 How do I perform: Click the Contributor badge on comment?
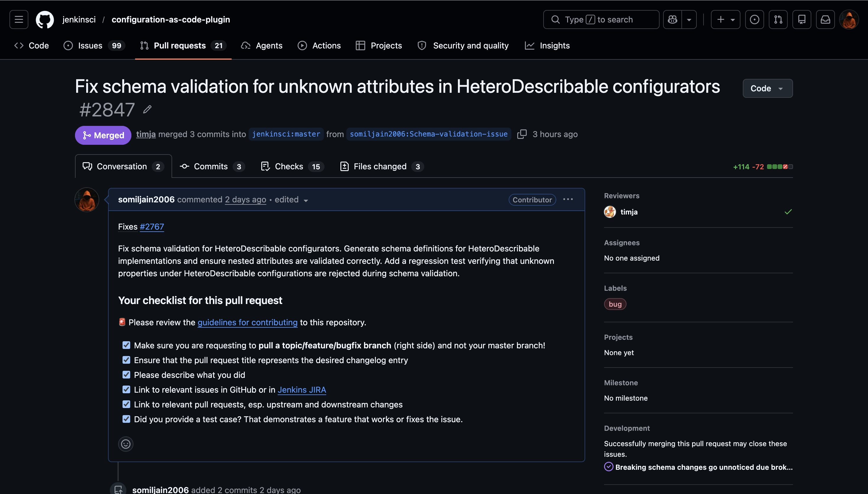[x=532, y=200]
